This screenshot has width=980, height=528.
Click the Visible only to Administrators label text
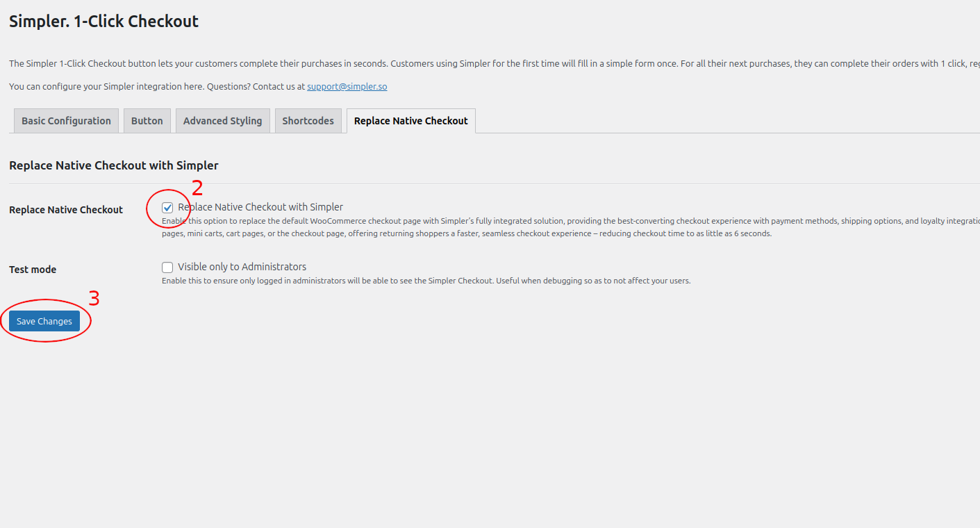tap(242, 267)
